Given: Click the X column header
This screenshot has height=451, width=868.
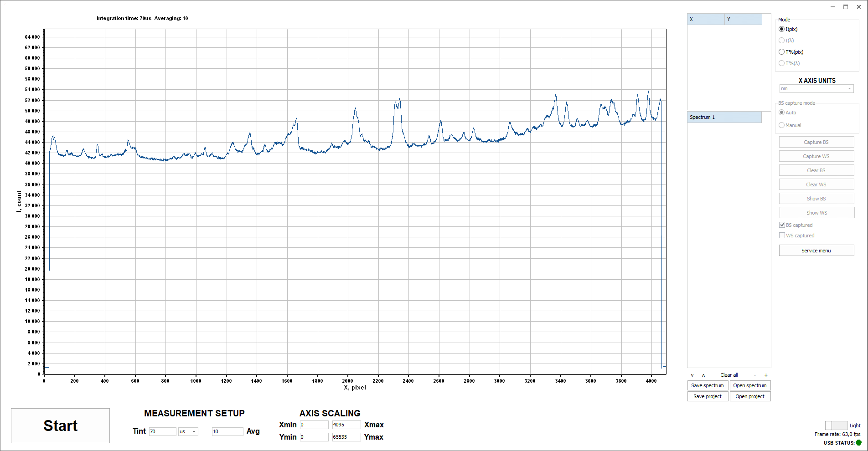Looking at the screenshot, I should point(706,19).
